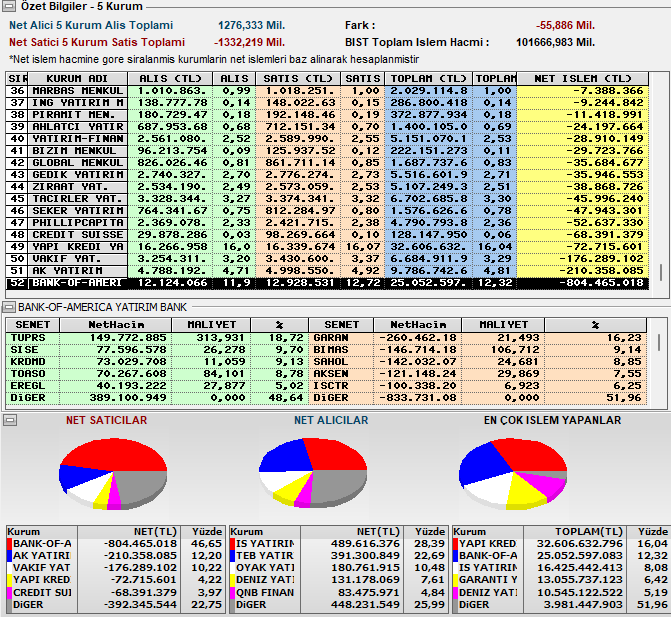Viewport: 671px width, 617px height.
Task: Select the VAKIF YAT. row in main table
Action: [x=327, y=258]
